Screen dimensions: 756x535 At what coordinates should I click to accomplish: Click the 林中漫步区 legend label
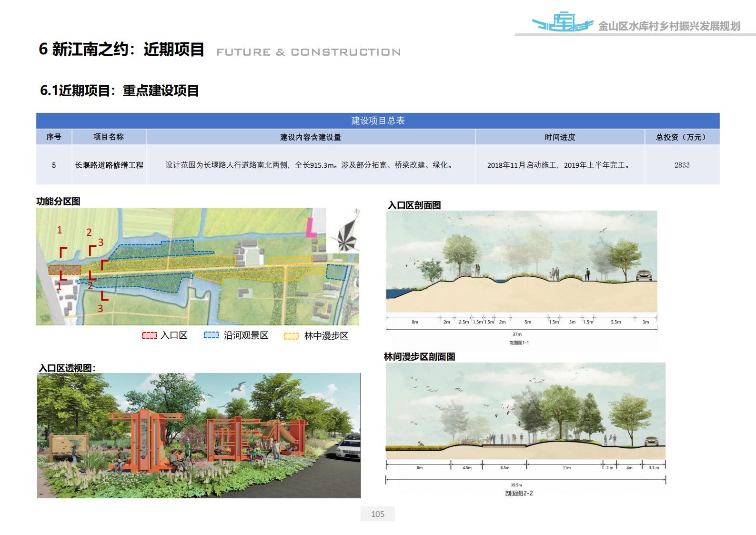(x=326, y=336)
